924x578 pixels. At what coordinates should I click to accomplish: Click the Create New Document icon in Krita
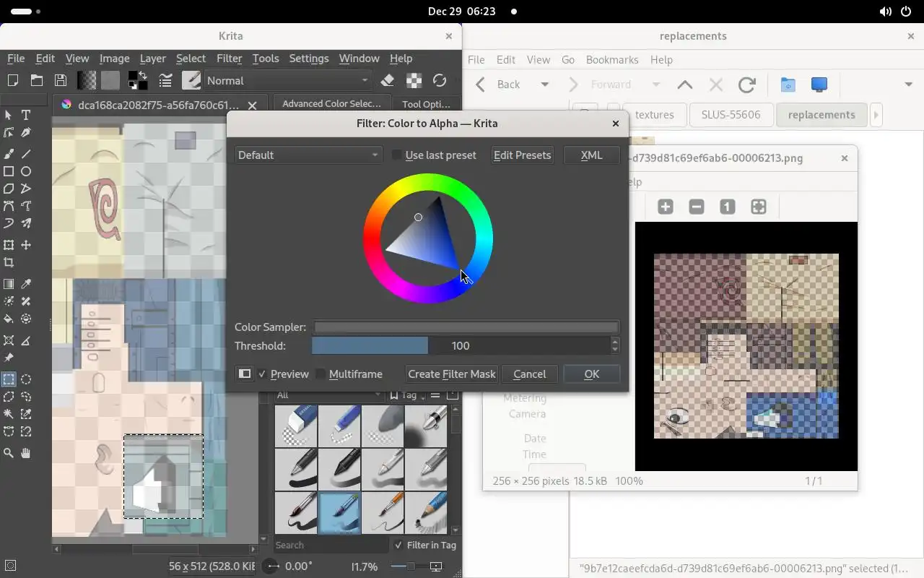pyautogui.click(x=12, y=80)
